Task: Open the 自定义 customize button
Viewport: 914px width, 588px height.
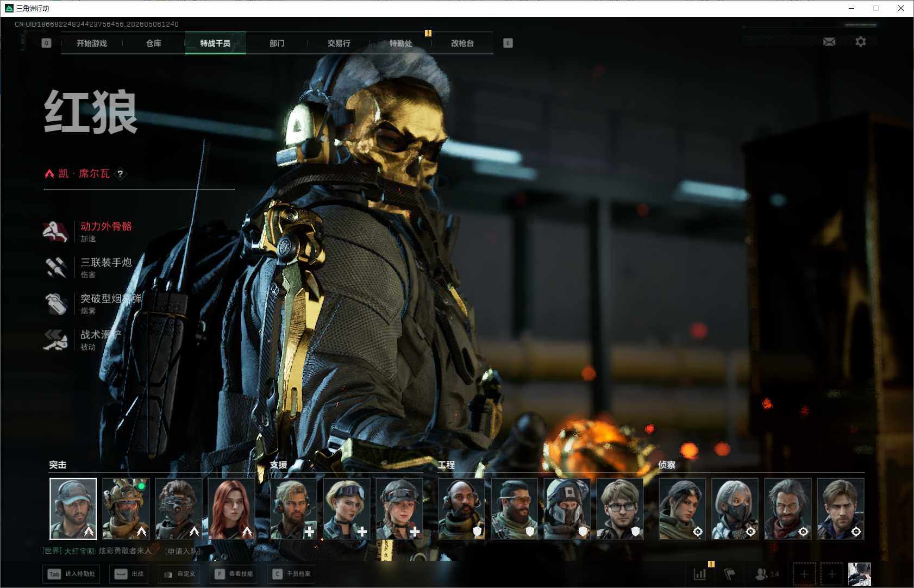Action: [179, 574]
